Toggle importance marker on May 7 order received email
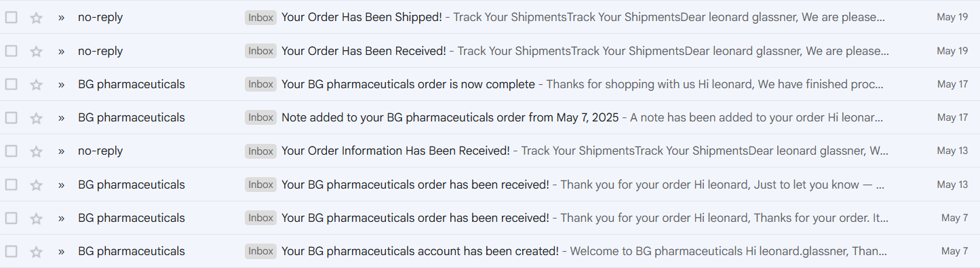Image resolution: width=980 pixels, height=268 pixels. (x=61, y=218)
